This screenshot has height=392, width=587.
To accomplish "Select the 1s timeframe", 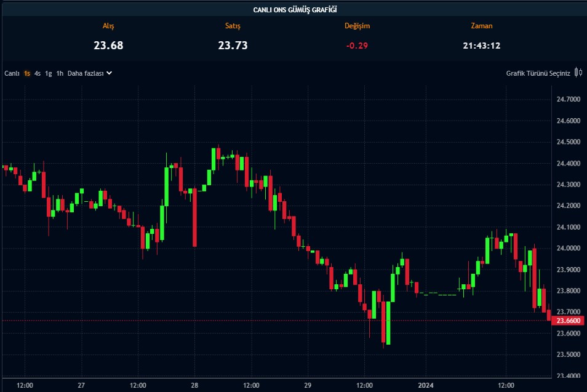I will click(x=27, y=73).
